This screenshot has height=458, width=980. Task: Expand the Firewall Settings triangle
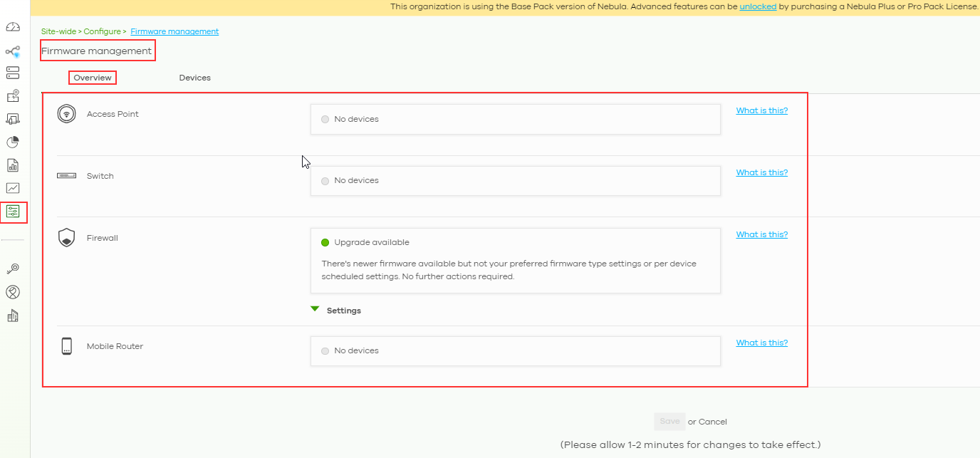pyautogui.click(x=315, y=310)
